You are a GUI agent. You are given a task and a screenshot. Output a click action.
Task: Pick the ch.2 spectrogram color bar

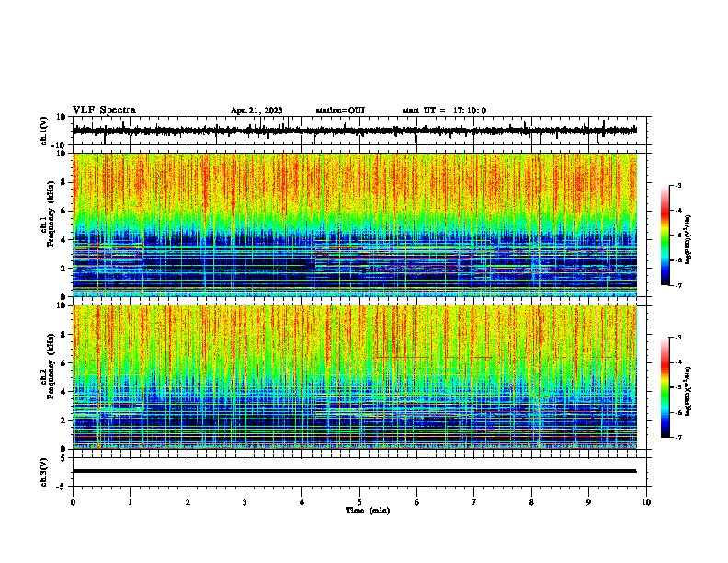tap(665, 387)
